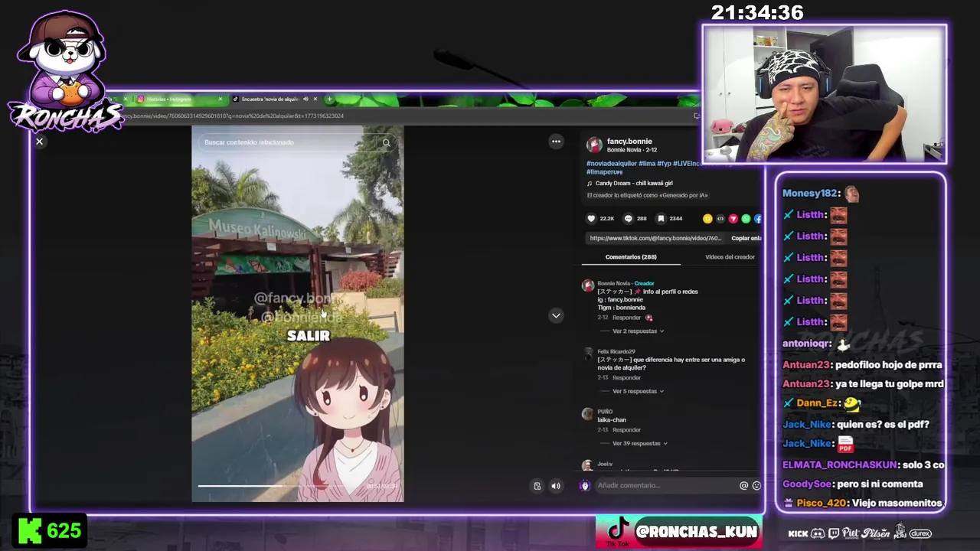The image size is (980, 551).
Task: Click the Copiar enlace button
Action: 746,238
